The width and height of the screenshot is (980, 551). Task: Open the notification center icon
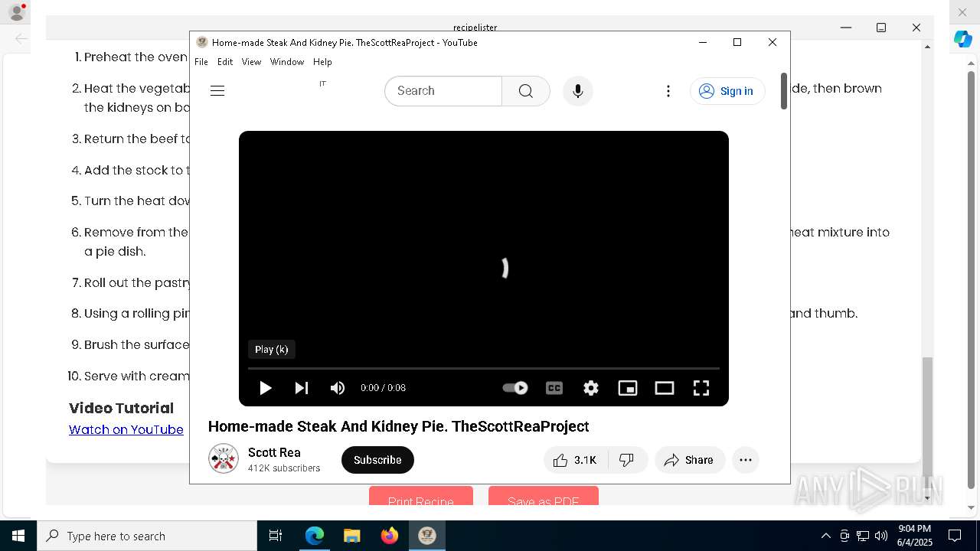coord(955,536)
